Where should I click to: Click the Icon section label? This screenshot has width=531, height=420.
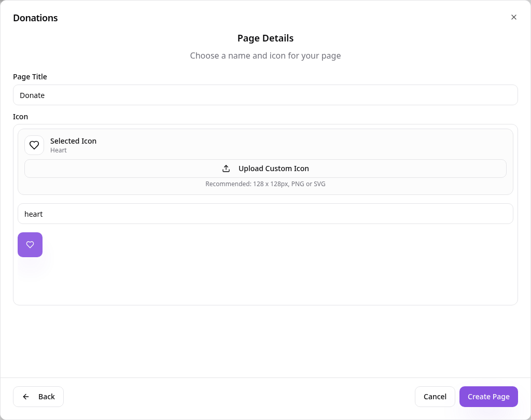click(21, 117)
